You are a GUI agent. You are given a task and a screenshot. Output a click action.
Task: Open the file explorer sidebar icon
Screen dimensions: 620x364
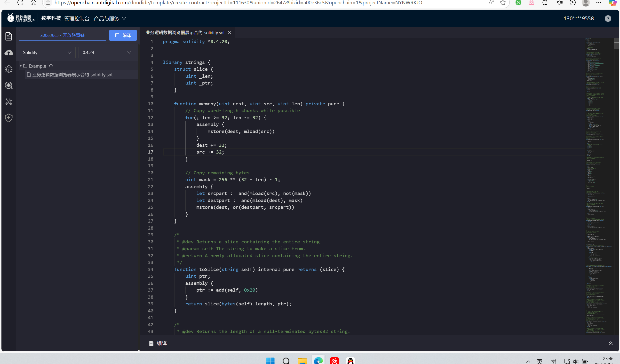coord(9,36)
